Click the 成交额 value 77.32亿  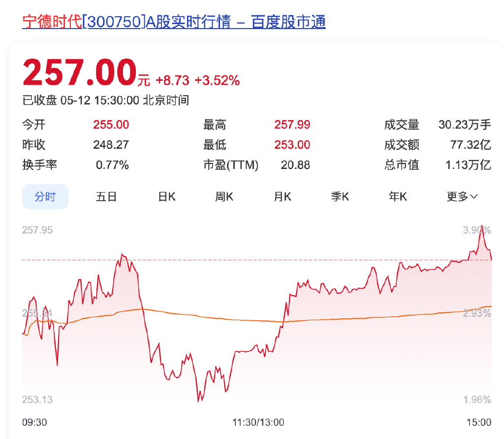click(x=471, y=145)
